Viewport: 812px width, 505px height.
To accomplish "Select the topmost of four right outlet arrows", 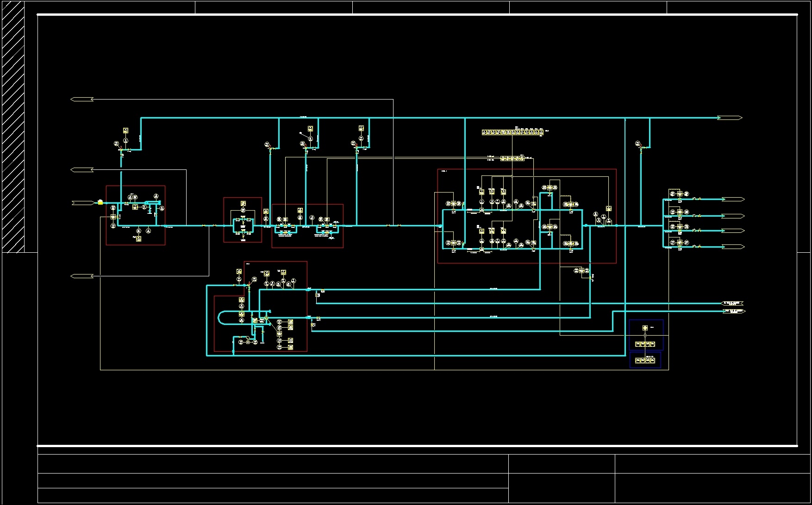I will pos(733,199).
